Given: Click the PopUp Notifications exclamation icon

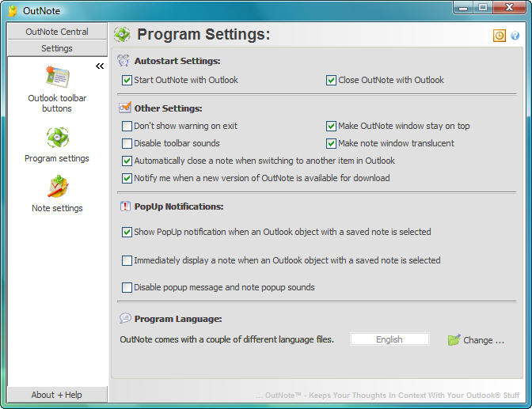Looking at the screenshot, I should 125,206.
